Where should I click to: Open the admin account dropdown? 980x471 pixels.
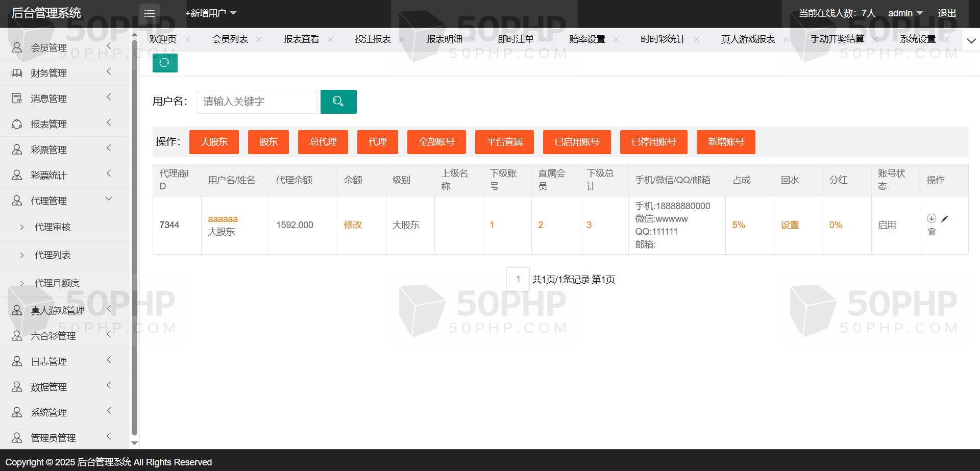coord(905,13)
